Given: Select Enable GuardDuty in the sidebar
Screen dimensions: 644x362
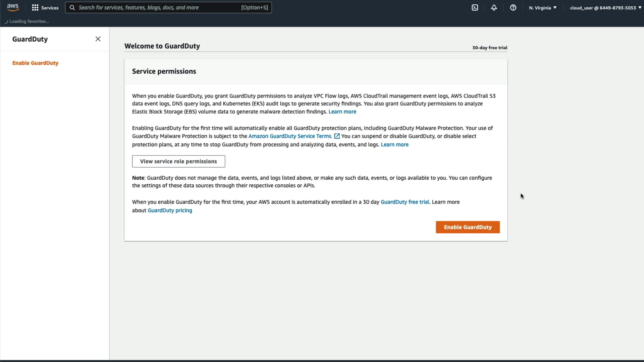Looking at the screenshot, I should click(35, 63).
